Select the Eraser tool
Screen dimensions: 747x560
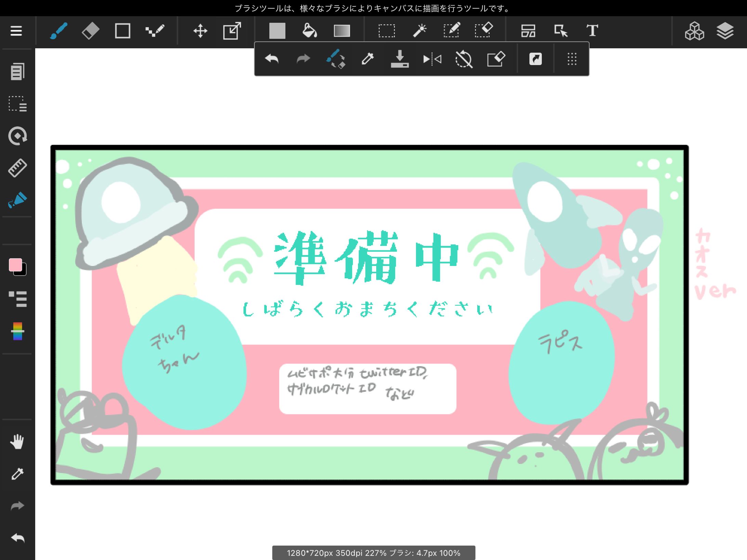(x=91, y=31)
